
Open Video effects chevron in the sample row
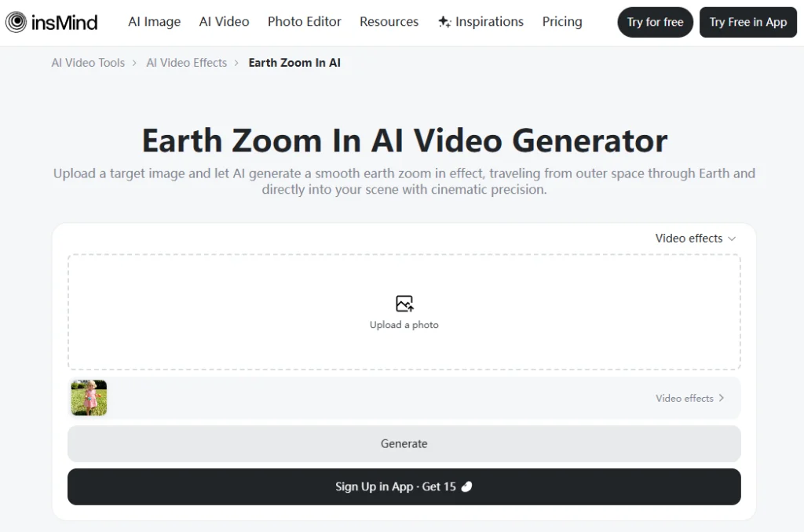tap(721, 399)
